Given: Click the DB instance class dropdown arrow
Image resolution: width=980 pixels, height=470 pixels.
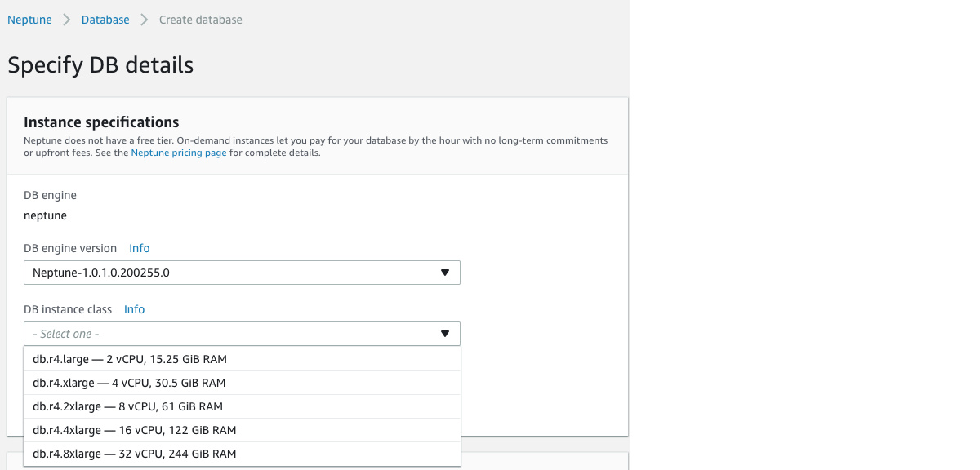Looking at the screenshot, I should 446,334.
